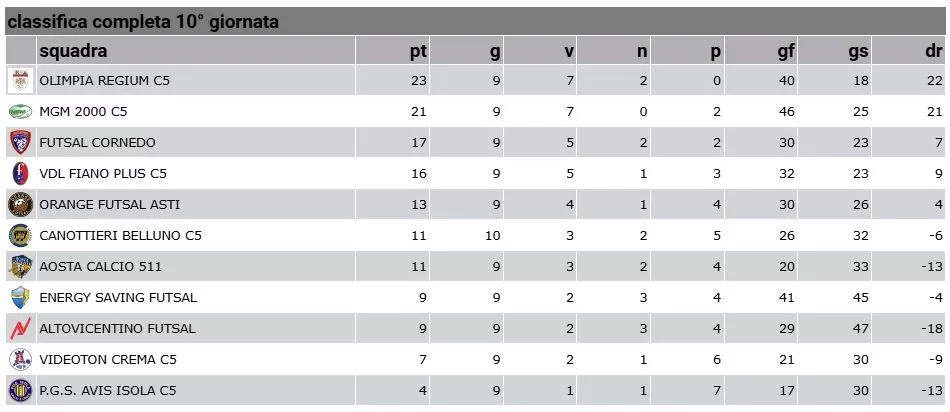
Task: Click the P.G.S. Avis Isola C5 logo
Action: (21, 391)
